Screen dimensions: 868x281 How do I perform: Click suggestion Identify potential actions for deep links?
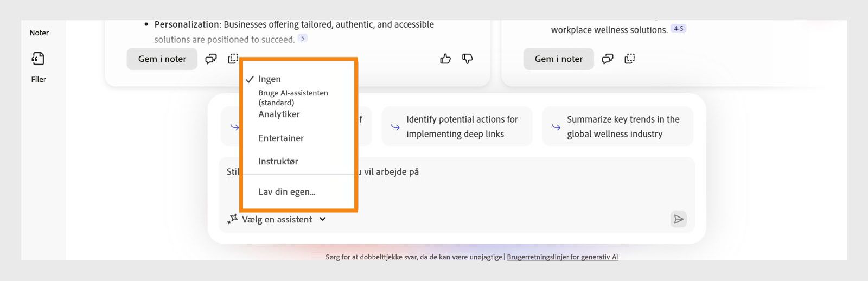click(457, 126)
